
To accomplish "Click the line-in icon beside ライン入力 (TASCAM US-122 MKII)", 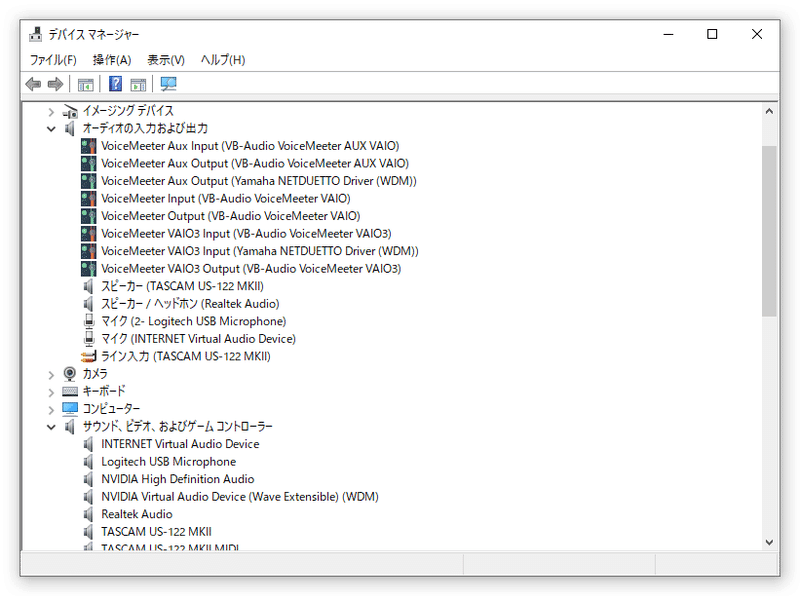I will [x=88, y=356].
